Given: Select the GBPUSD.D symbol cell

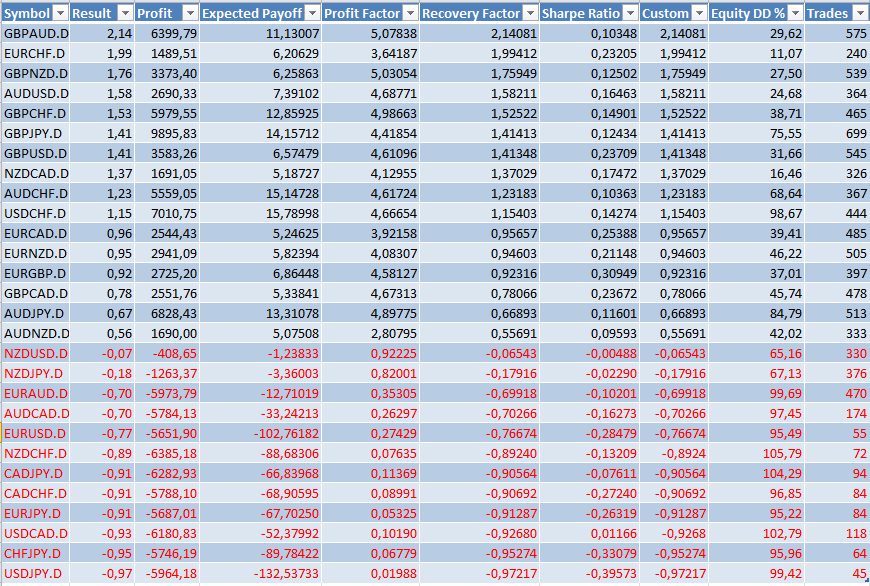Looking at the screenshot, I should click(35, 153).
